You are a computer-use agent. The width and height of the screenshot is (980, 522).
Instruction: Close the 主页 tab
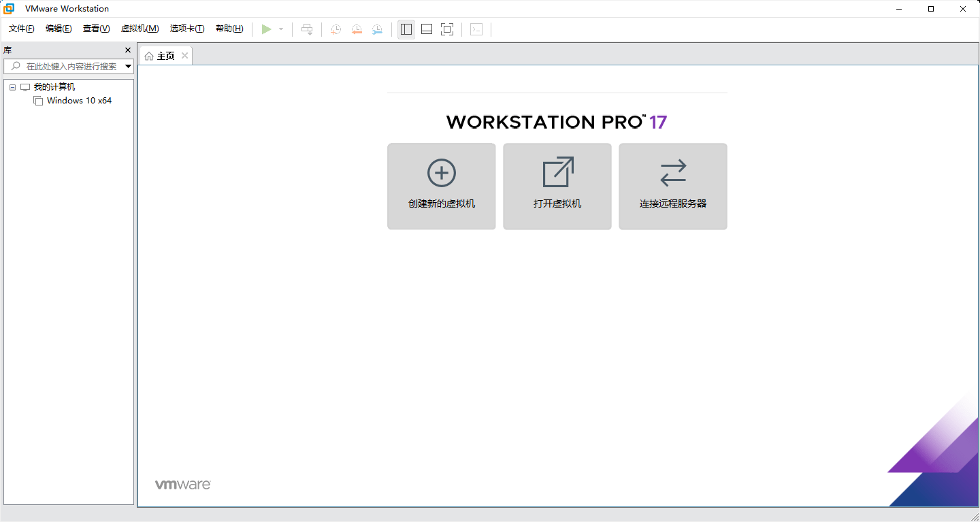(184, 56)
